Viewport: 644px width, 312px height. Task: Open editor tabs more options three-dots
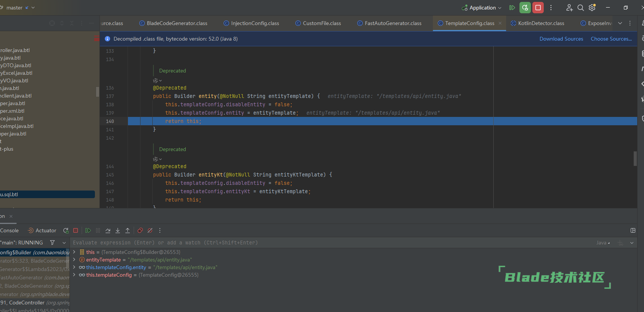[x=630, y=23]
